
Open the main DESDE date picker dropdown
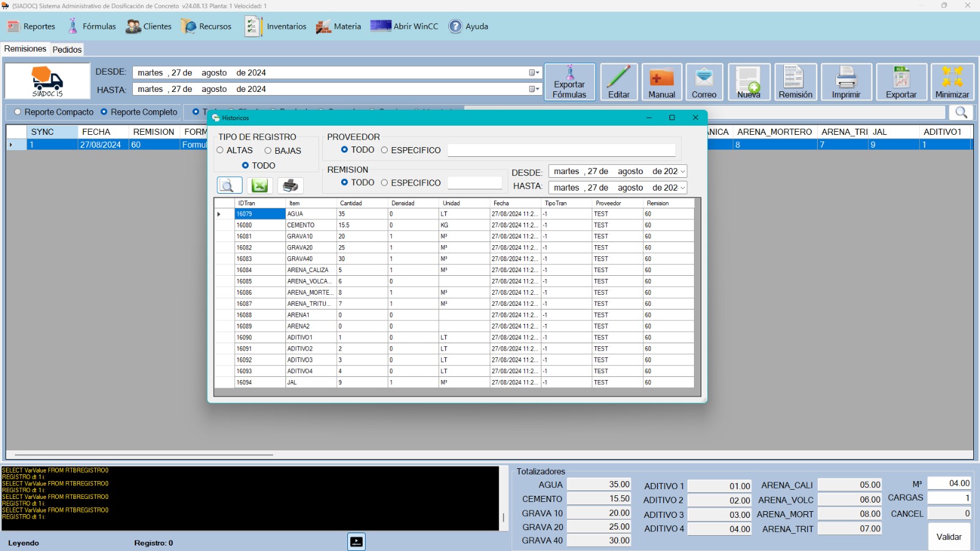point(534,73)
